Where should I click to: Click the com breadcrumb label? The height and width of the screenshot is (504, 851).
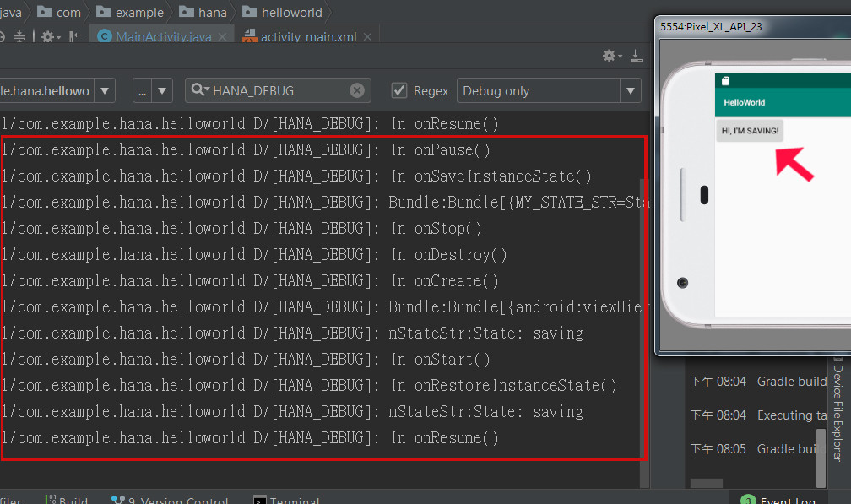(x=68, y=12)
